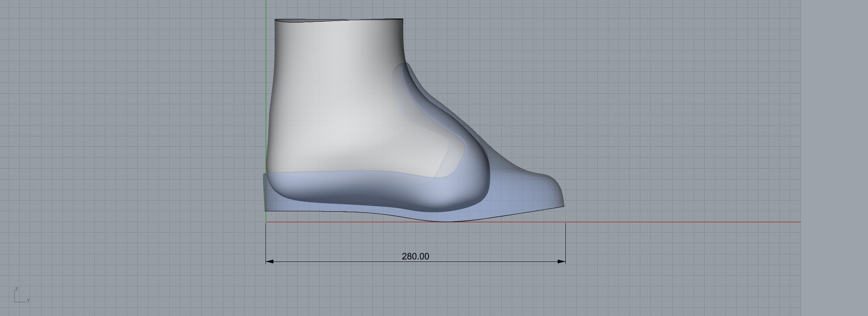Click the z label on the axis icon
Screen dimensions: 868x316
coord(16,289)
